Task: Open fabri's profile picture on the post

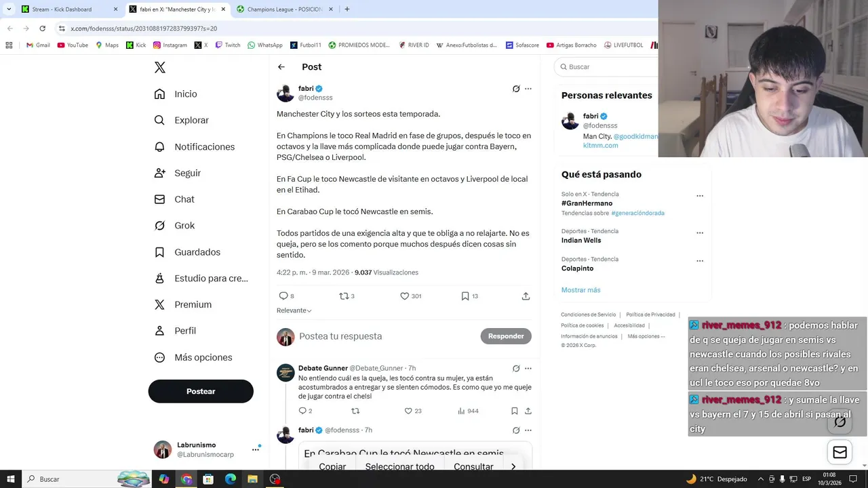Action: coord(285,93)
